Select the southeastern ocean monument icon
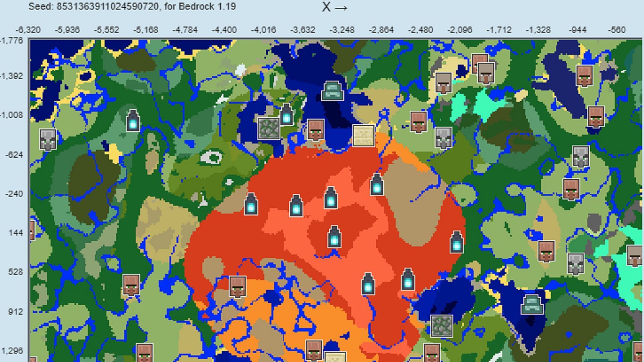Image resolution: width=644 pixels, height=362 pixels. pos(532,304)
